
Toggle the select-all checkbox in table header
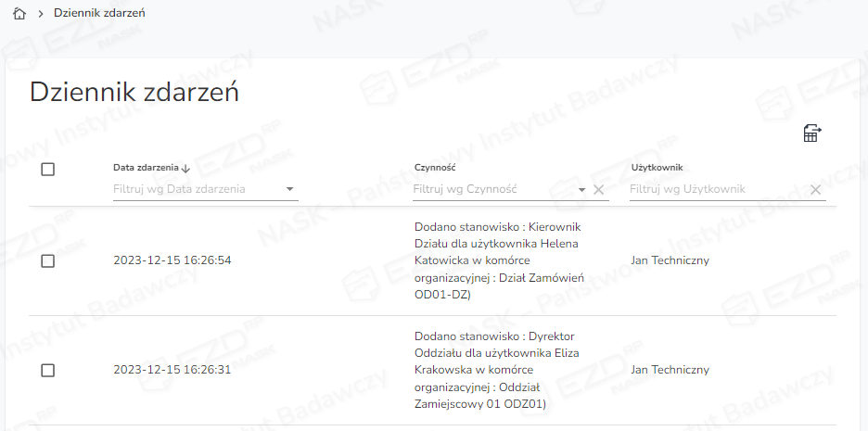(48, 170)
